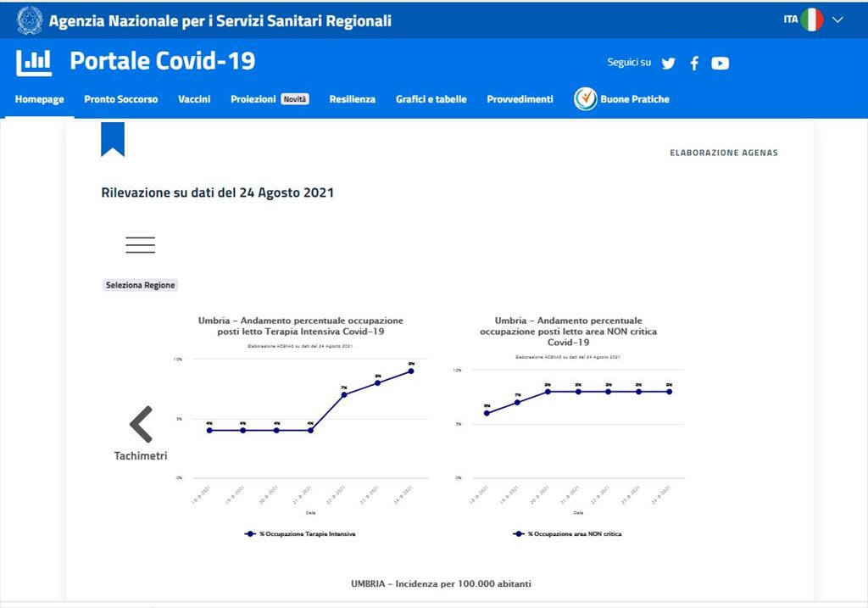Go back with the left chevron arrow
This screenshot has width=868, height=608.
point(141,424)
